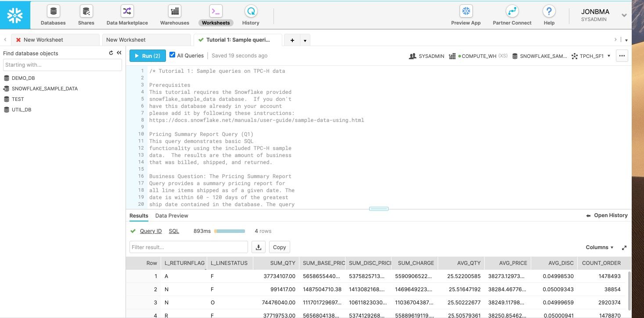Click the Filter result input field
This screenshot has width=644, height=318.
pos(189,247)
